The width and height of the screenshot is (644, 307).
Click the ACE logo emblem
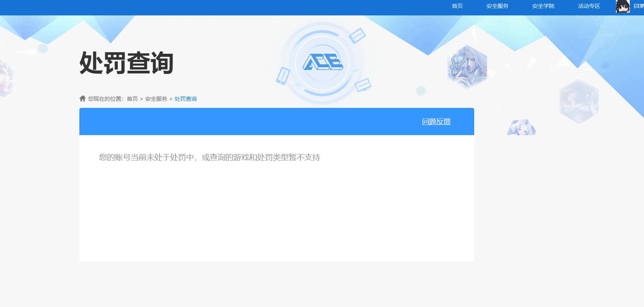point(323,62)
